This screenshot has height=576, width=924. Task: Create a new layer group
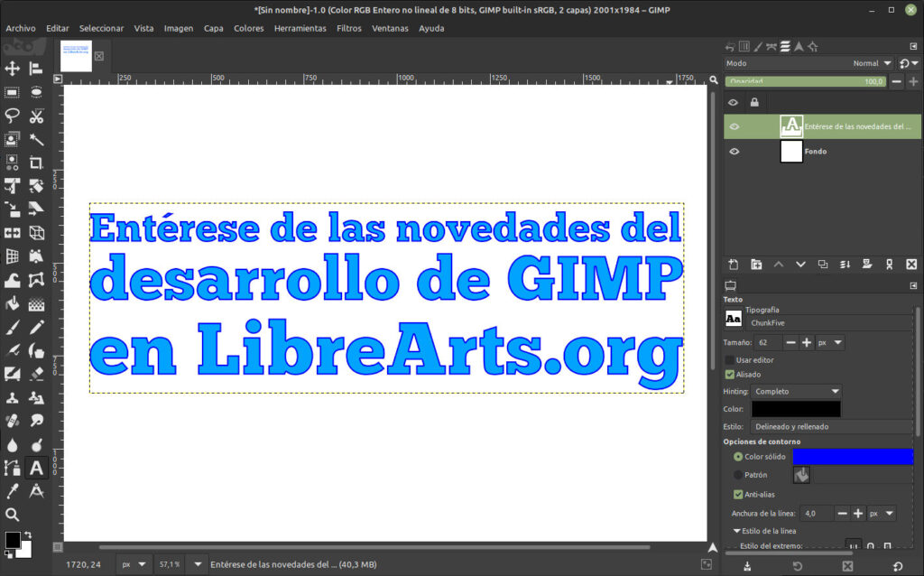click(756, 265)
